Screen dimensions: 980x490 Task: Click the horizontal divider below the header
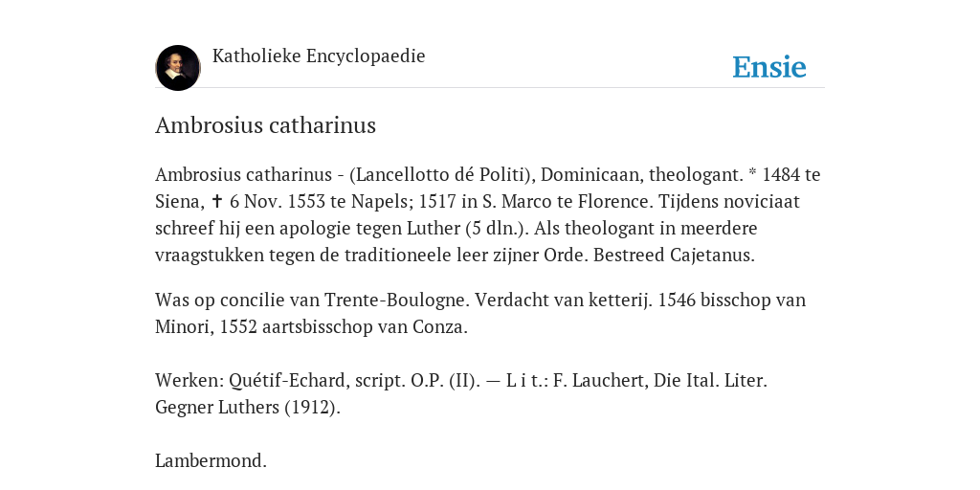(490, 87)
